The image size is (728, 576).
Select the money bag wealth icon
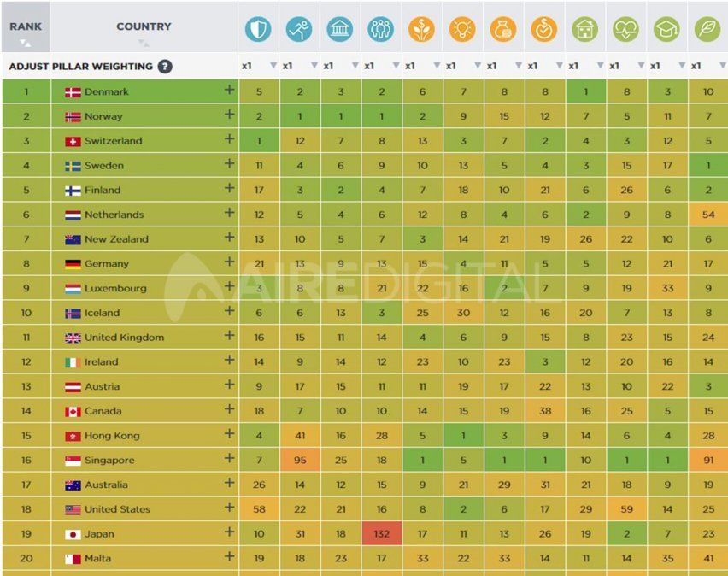503,27
